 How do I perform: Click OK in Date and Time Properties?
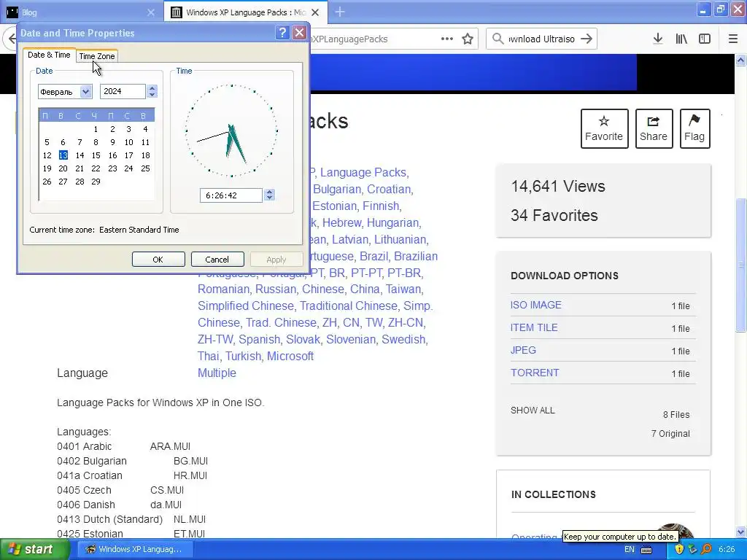(x=158, y=260)
